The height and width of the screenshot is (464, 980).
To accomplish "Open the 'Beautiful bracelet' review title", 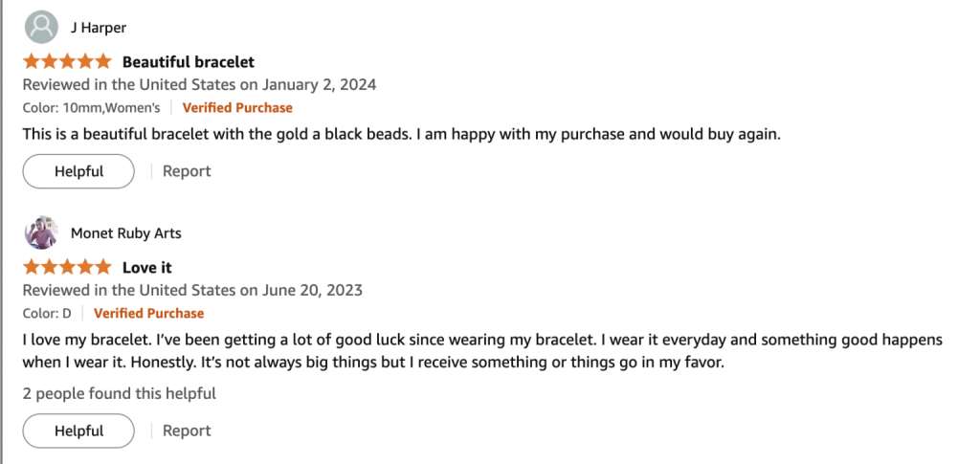I will [x=188, y=61].
